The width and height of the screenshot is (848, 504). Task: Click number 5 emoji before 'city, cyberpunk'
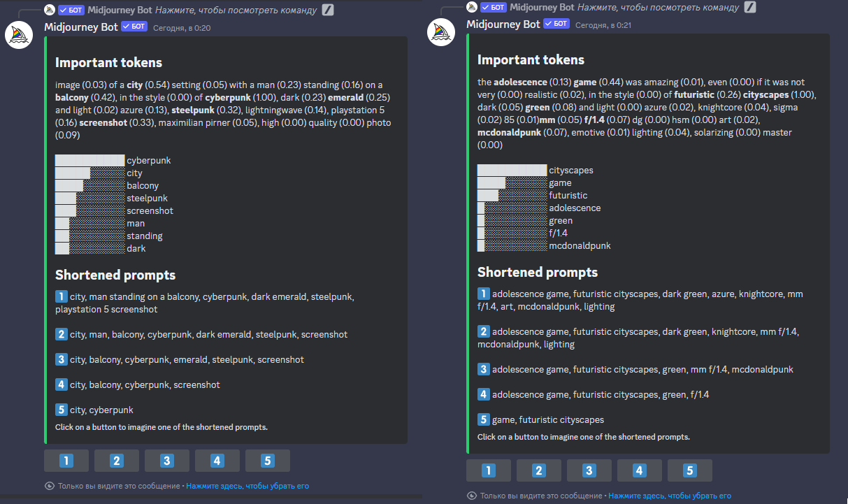62,410
